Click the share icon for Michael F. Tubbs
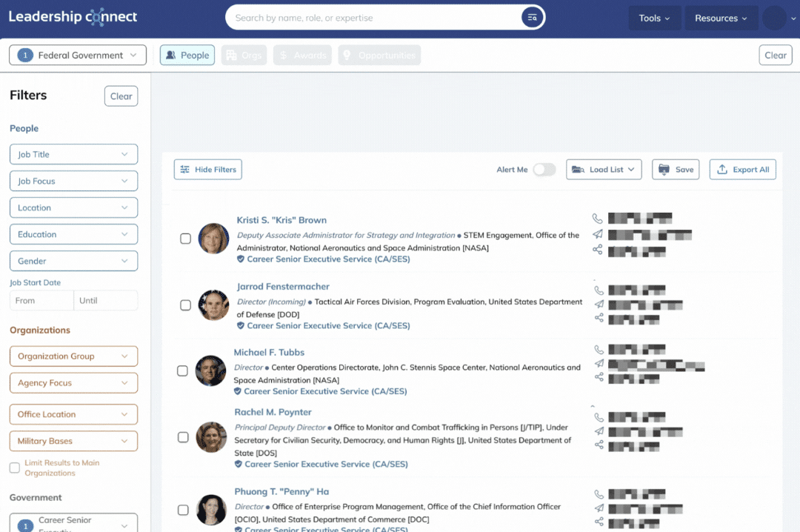Screen dimensions: 800x532 (x=599, y=377)
